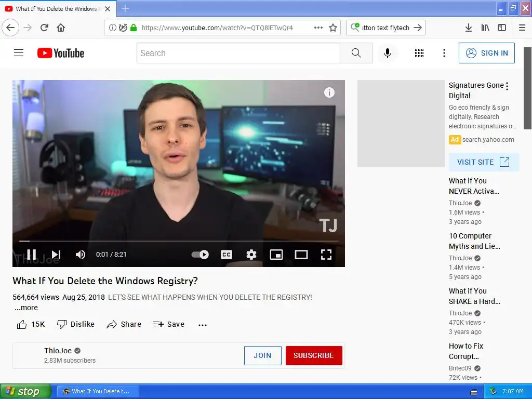Save video to a playlist

[169, 324]
